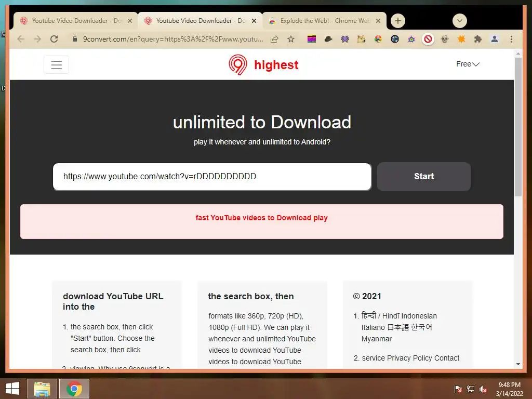This screenshot has width=532, height=399.
Task: Go back using the browser back arrow
Action: click(x=21, y=39)
